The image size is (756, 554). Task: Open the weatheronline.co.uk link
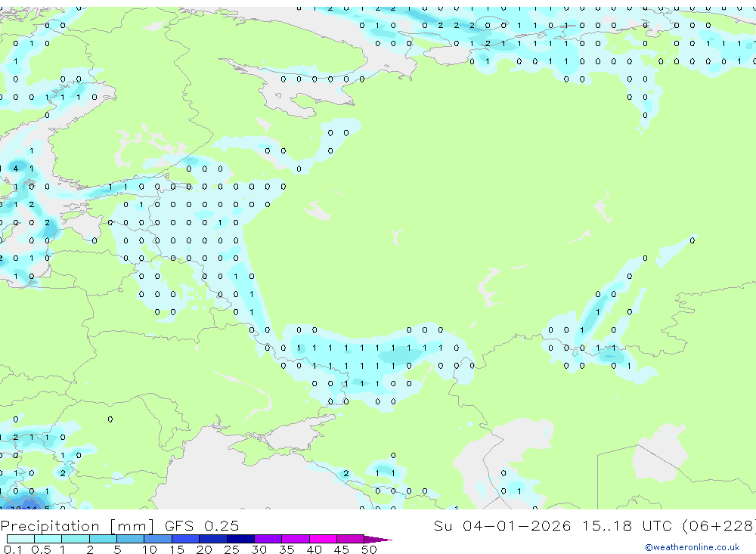[x=692, y=547]
